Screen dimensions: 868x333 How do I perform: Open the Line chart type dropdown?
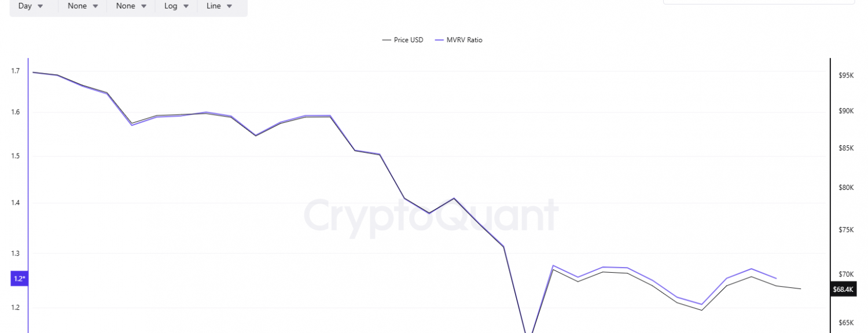pos(219,6)
